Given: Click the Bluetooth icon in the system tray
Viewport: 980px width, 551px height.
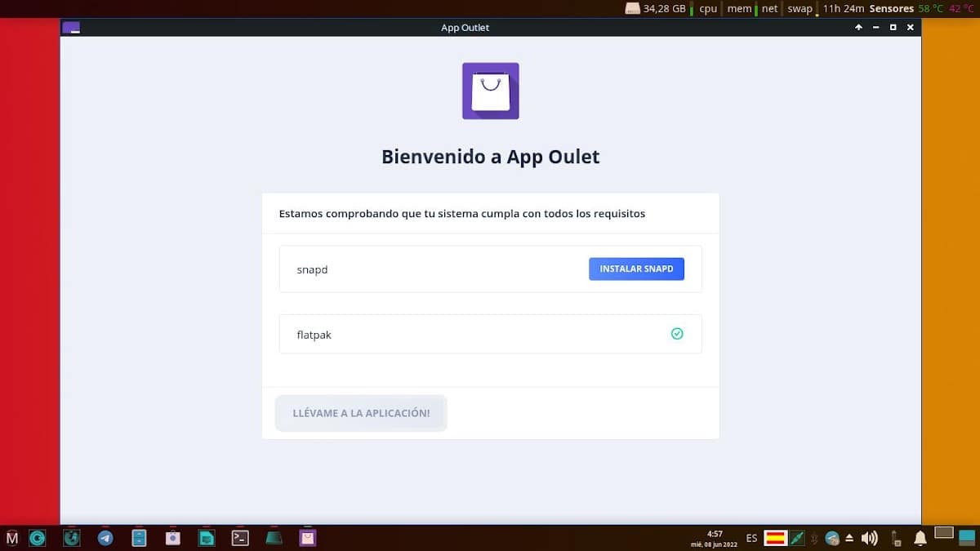Looking at the screenshot, I should click(813, 538).
